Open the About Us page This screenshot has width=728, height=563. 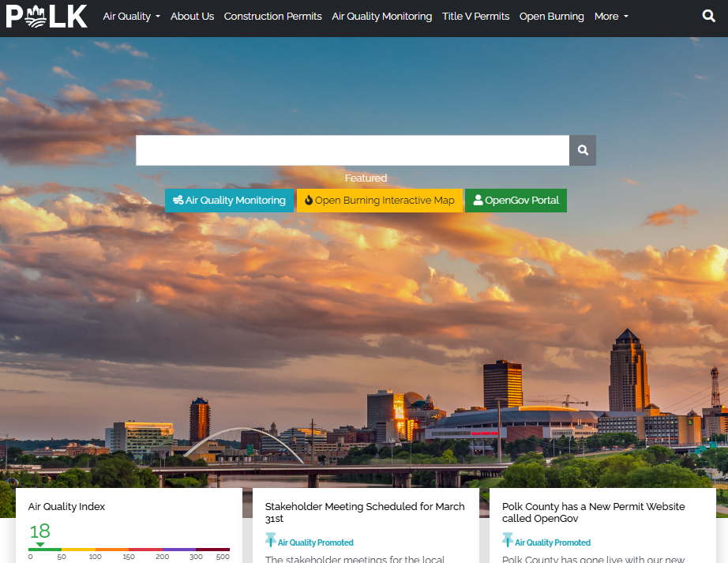[x=192, y=16]
